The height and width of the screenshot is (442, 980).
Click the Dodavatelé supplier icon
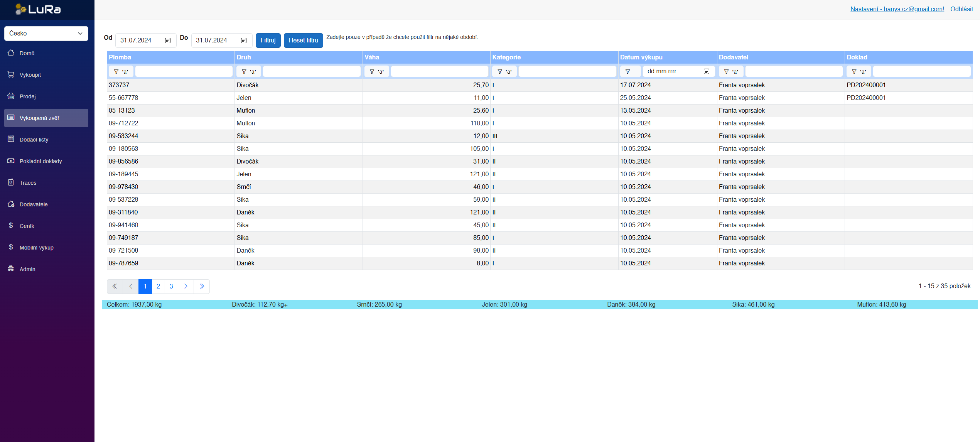(11, 204)
